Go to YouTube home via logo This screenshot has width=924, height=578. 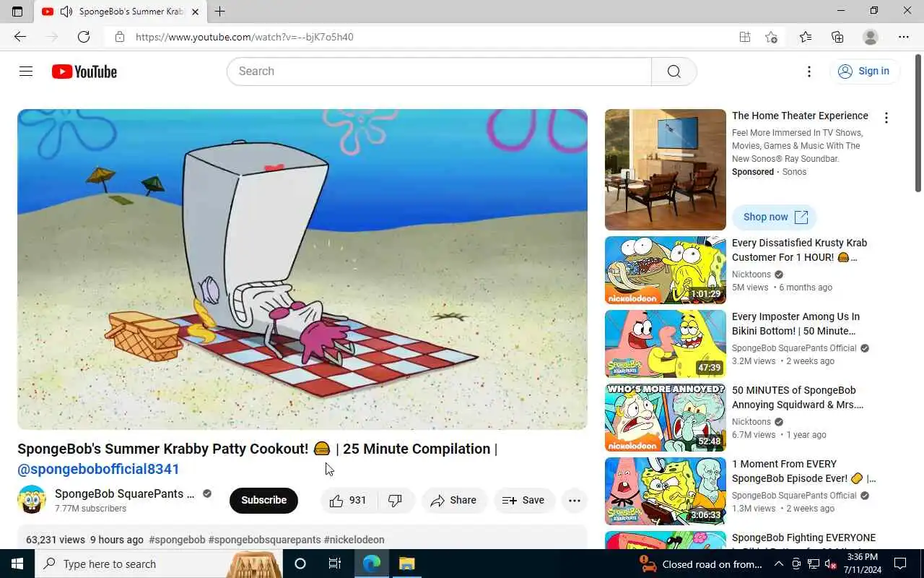(84, 72)
